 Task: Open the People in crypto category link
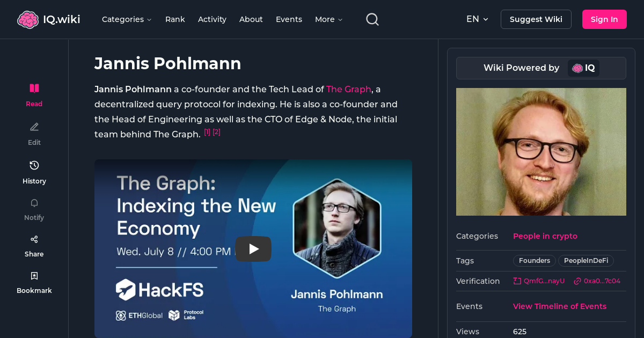(545, 236)
